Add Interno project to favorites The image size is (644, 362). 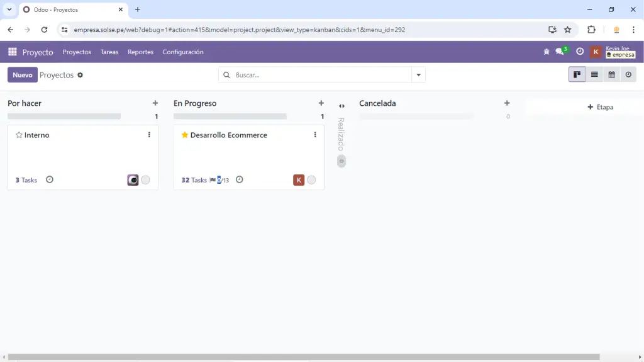tap(19, 135)
